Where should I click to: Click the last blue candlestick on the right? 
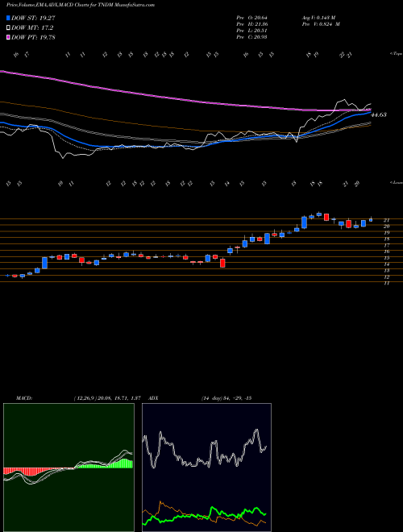[371, 220]
